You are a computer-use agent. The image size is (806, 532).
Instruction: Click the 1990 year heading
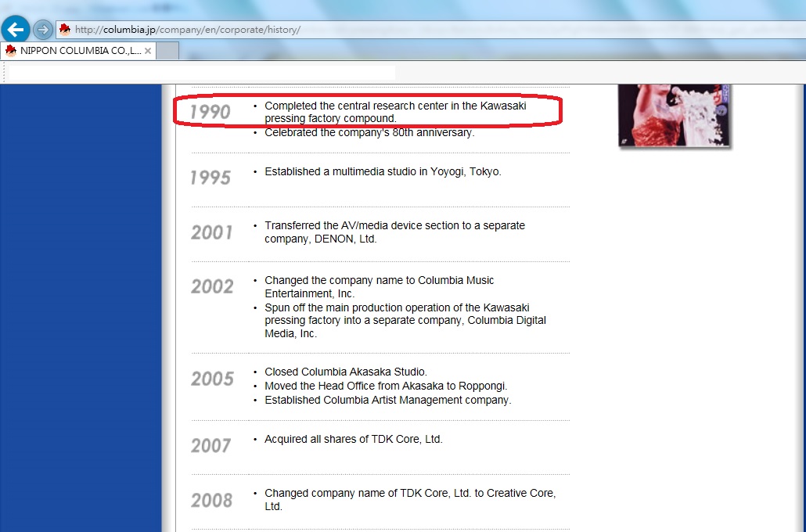tap(210, 112)
